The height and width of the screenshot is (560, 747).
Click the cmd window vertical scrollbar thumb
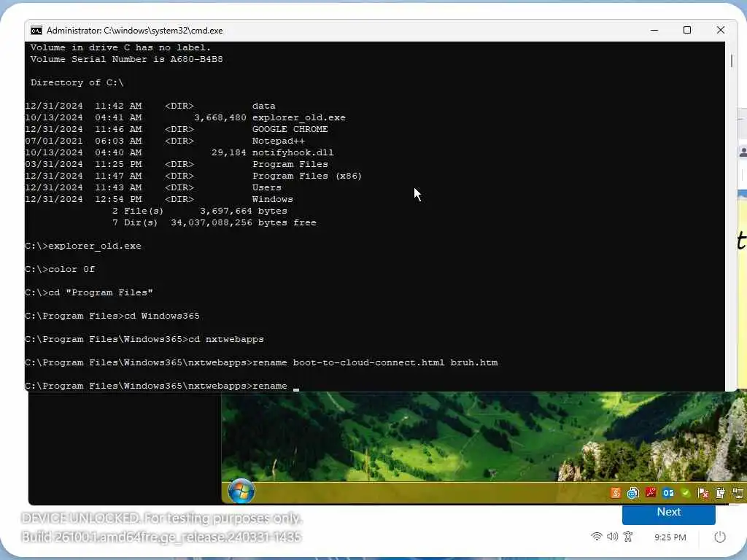pyautogui.click(x=732, y=61)
